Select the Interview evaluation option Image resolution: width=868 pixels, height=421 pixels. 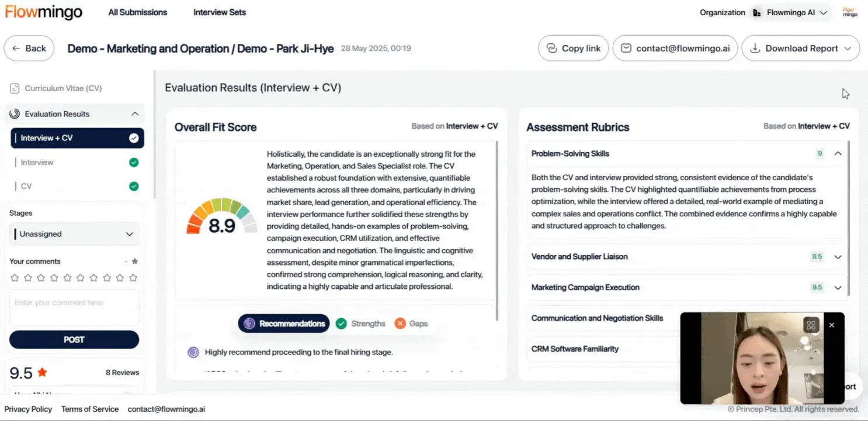click(37, 163)
